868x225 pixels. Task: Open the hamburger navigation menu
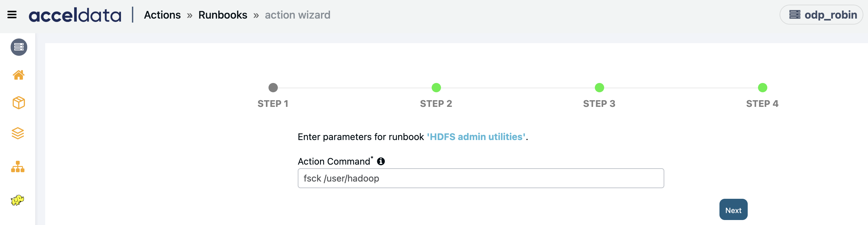[x=12, y=15]
